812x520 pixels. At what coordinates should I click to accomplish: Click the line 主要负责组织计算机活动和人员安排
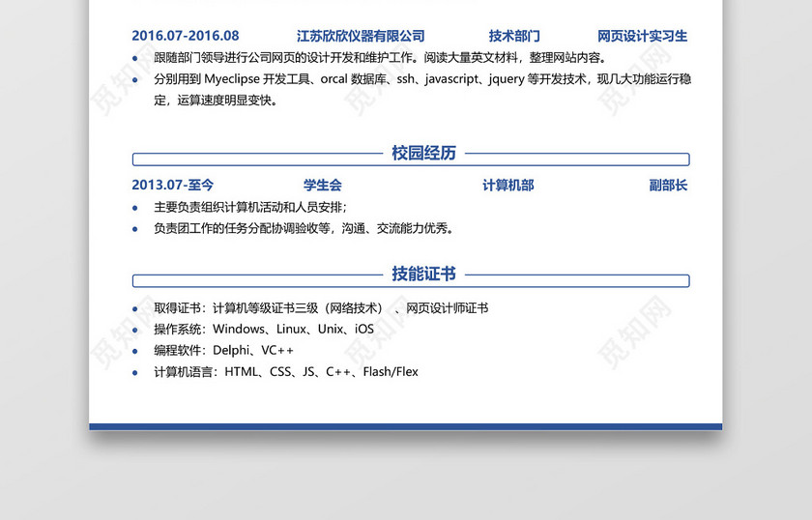click(250, 207)
